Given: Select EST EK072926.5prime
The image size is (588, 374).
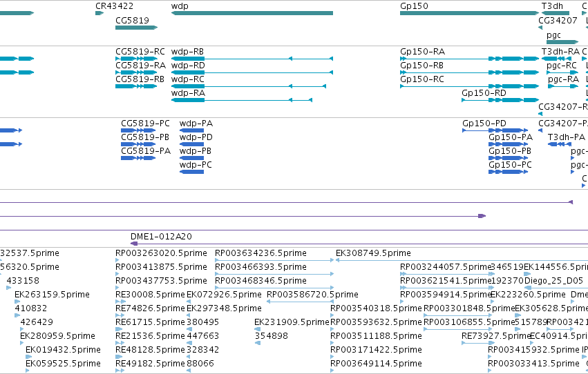Looking at the screenshot, I should [224, 295].
